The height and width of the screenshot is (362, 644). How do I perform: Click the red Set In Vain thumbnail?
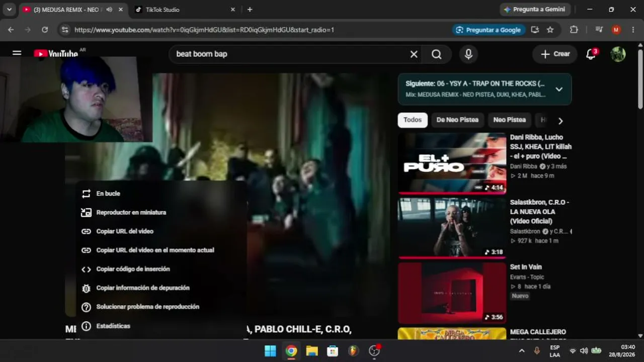pos(452,293)
